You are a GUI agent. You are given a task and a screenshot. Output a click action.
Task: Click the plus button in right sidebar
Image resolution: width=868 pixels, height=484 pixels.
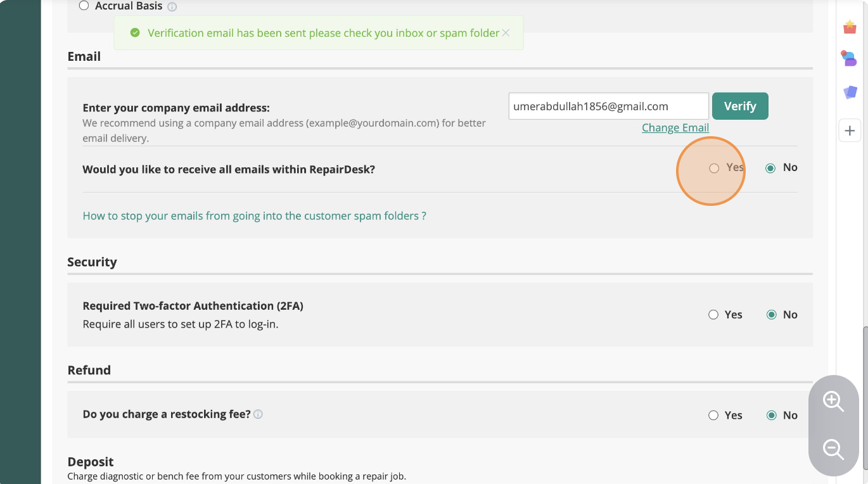click(850, 131)
